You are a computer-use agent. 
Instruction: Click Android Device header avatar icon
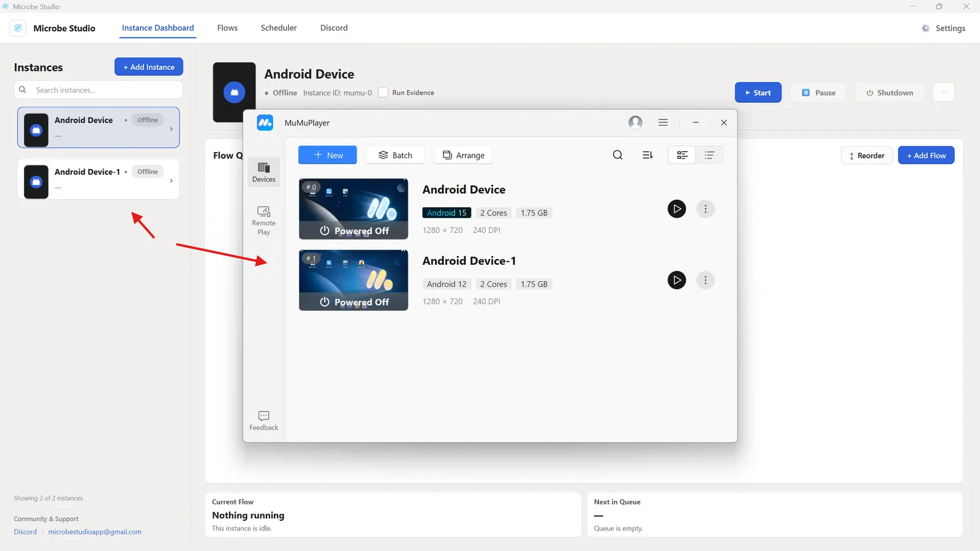click(x=234, y=93)
